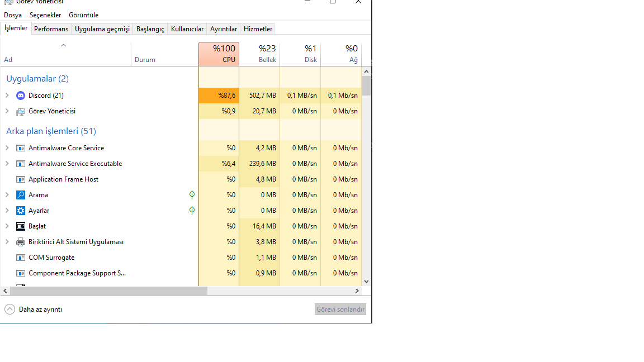644x362 pixels.
Task: Click the green leaf icon beside Ayarlar
Action: 192,211
